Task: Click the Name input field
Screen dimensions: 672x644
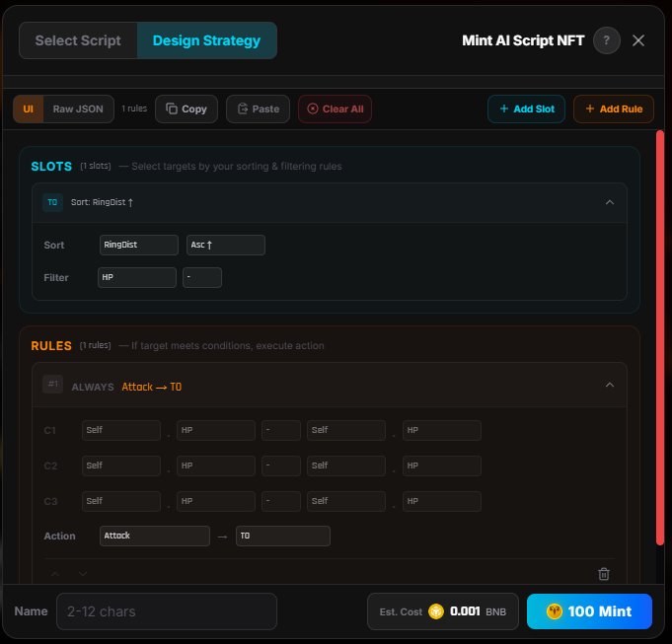Action: (x=167, y=611)
